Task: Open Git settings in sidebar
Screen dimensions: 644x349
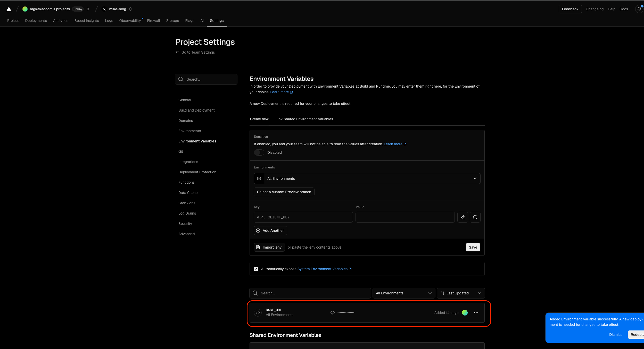Action: click(x=181, y=151)
